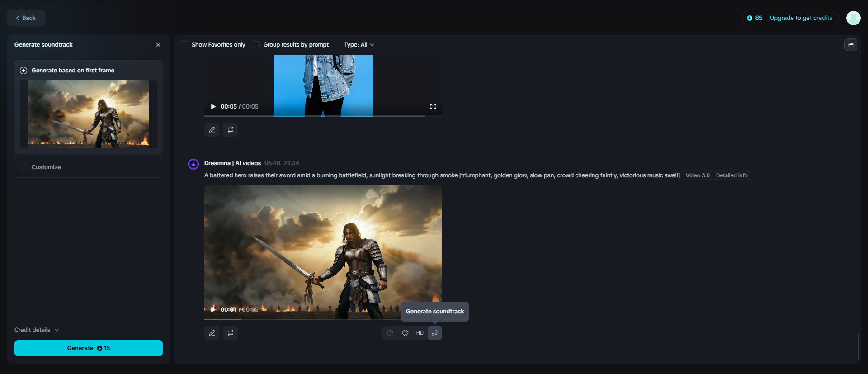Open Detailed info for the hero video
Screen dimensions: 868x374
point(732,175)
